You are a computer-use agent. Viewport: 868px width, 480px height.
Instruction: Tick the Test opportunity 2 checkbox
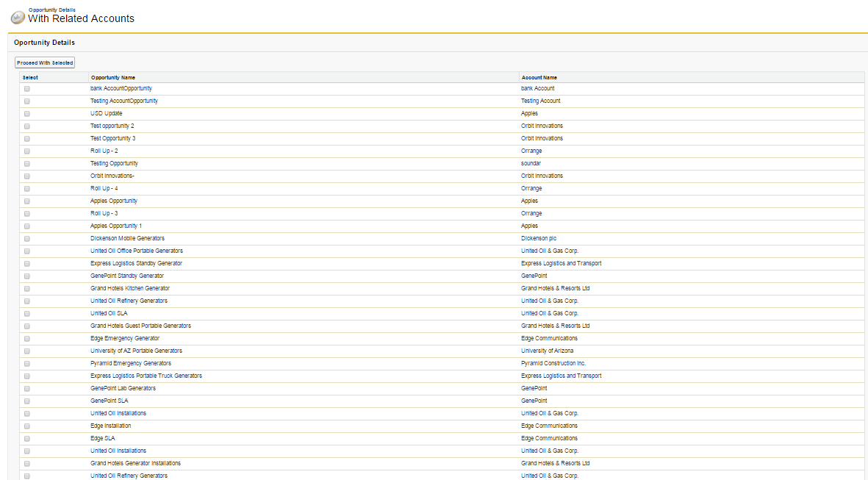pyautogui.click(x=27, y=126)
